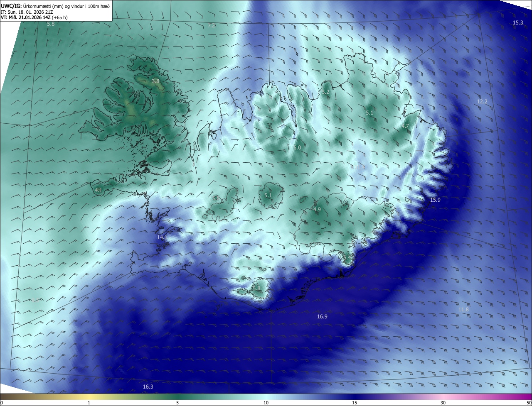Click the valid time line 'VT: Mið. 21.01.2026 14Z (+65 h)'
The width and height of the screenshot is (532, 406).
(34, 18)
